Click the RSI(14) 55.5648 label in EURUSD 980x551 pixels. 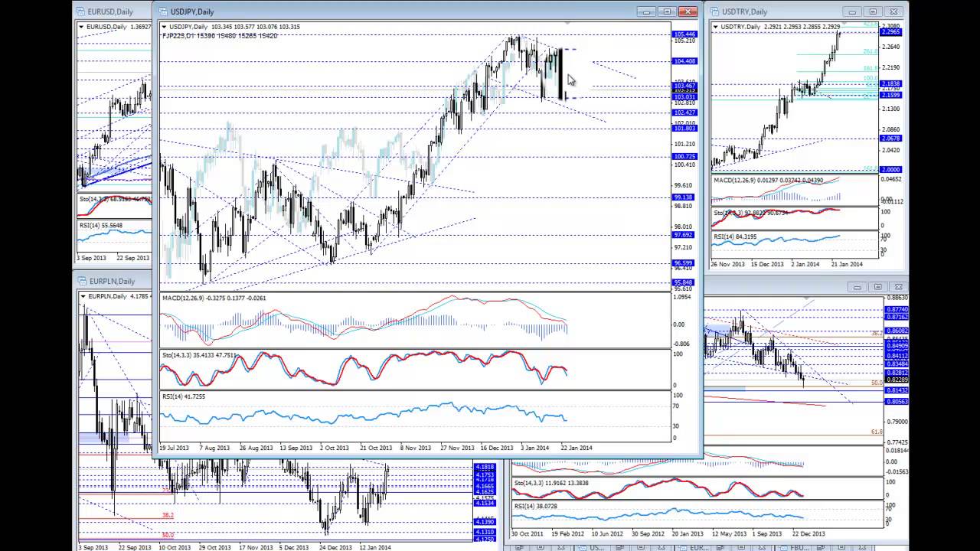[x=101, y=226]
